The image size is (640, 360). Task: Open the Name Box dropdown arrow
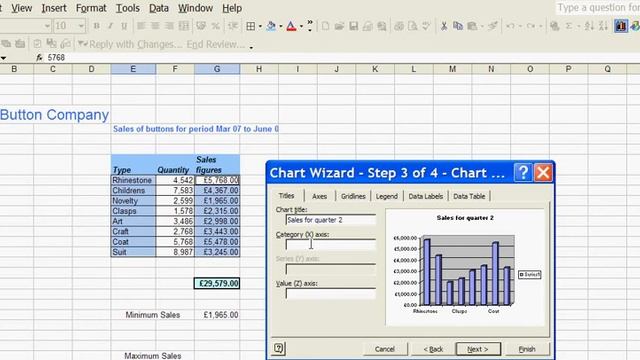pos(3,58)
